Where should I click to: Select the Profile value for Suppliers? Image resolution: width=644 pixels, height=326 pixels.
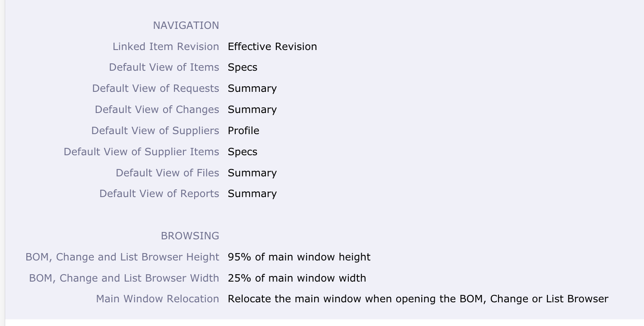[243, 131]
